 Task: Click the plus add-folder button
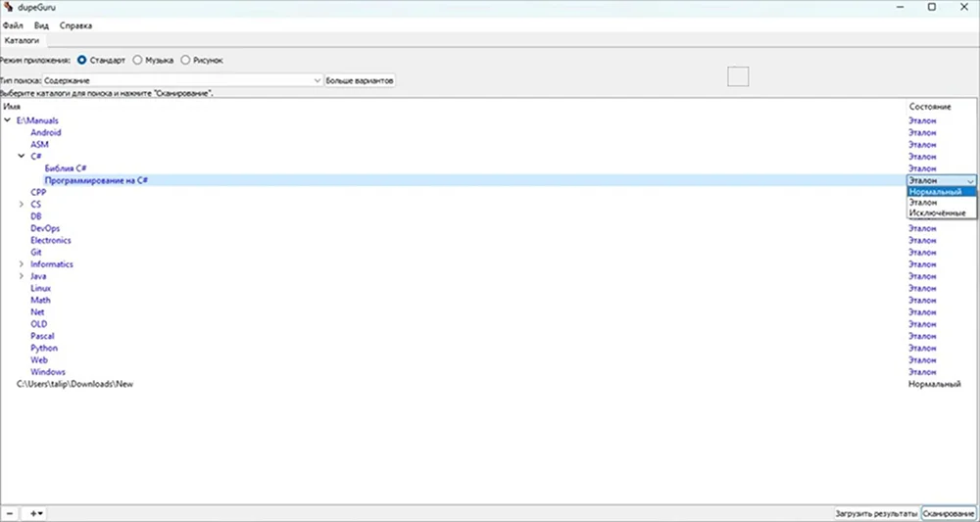(36, 513)
